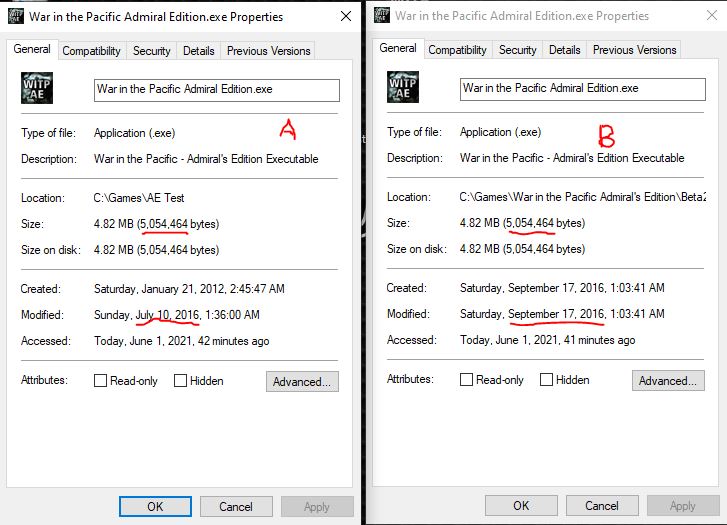Screen dimensions: 727x525
Task: Click Size value in left Properties window
Action: click(156, 224)
